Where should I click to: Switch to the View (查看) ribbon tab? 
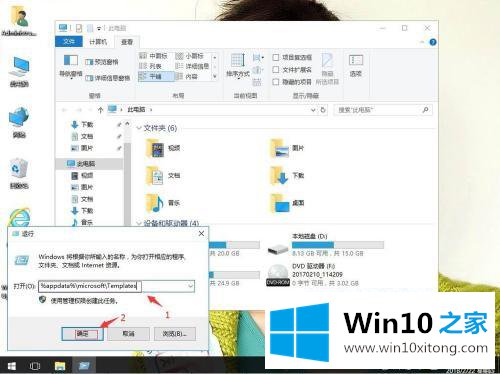click(127, 42)
